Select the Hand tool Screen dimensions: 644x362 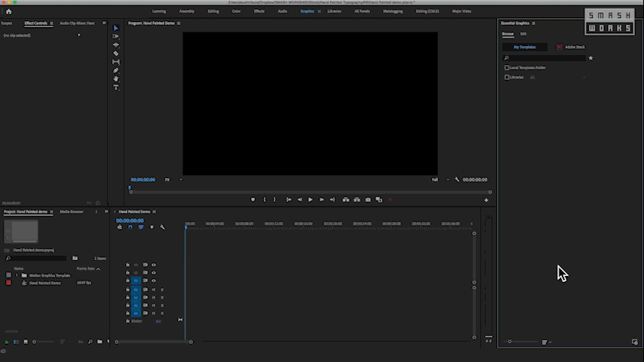(x=116, y=79)
